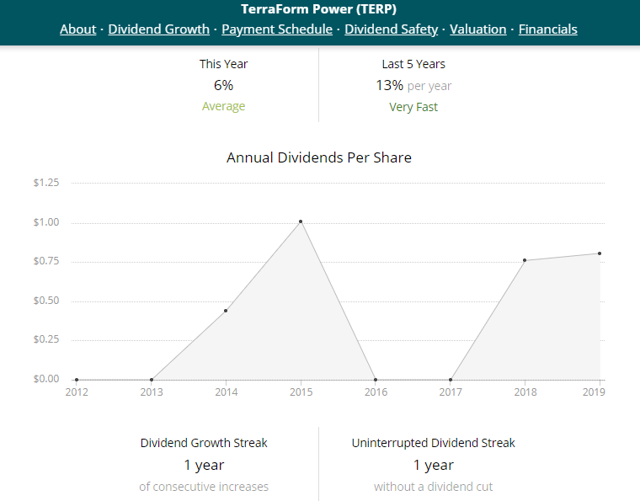Click the $0.75 y-axis label
Image resolution: width=640 pixels, height=501 pixels.
click(x=46, y=261)
